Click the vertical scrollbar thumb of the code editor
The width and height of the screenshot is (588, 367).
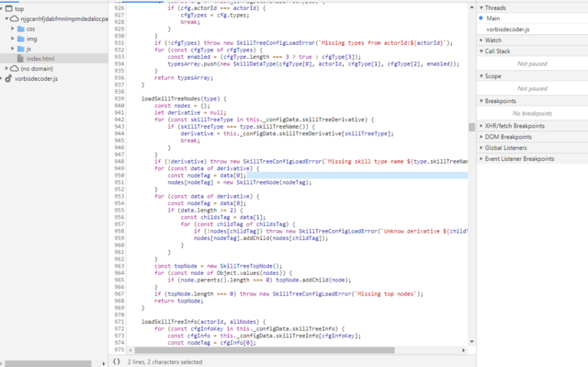point(471,127)
